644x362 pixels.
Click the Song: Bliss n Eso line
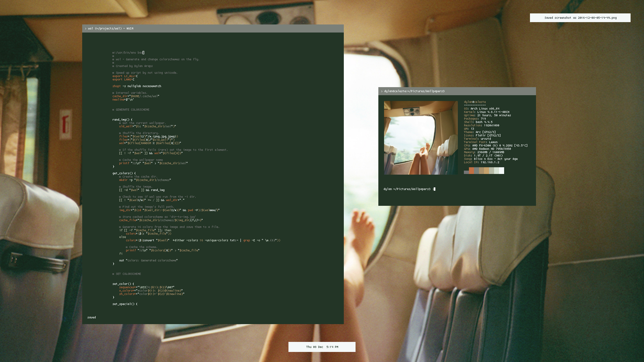click(x=491, y=159)
